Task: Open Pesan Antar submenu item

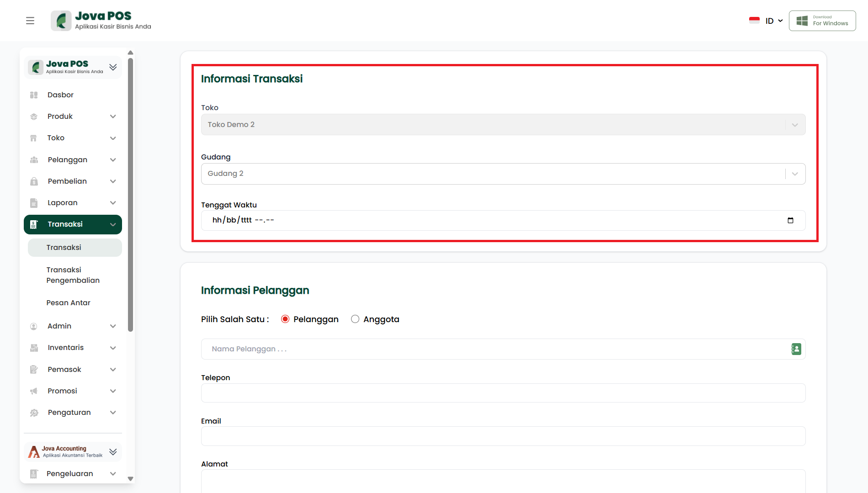Action: pyautogui.click(x=69, y=302)
